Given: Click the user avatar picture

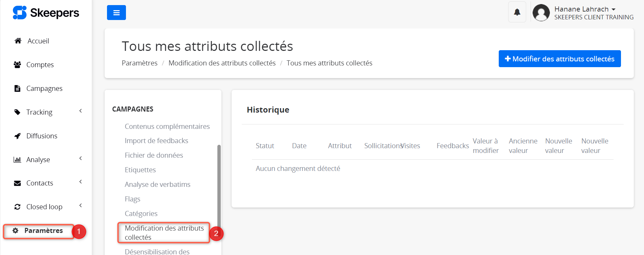Looking at the screenshot, I should pyautogui.click(x=541, y=13).
